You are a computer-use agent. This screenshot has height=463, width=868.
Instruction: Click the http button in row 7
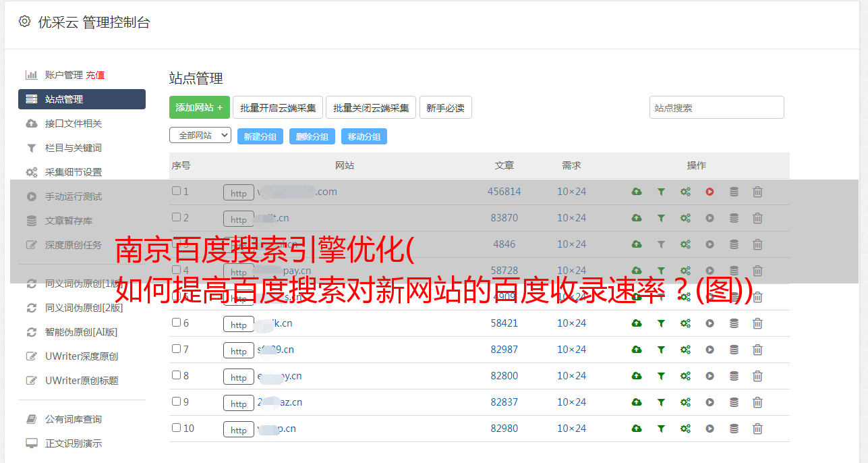(239, 350)
